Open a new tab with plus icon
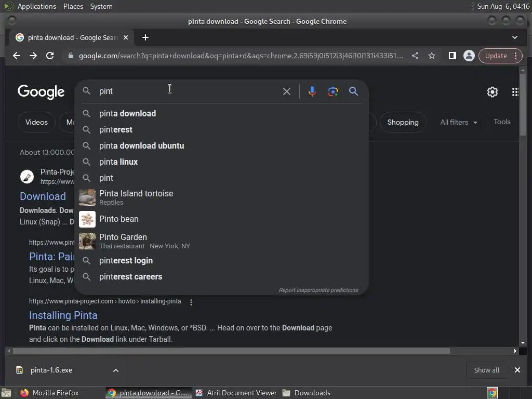532x399 pixels. coord(145,37)
